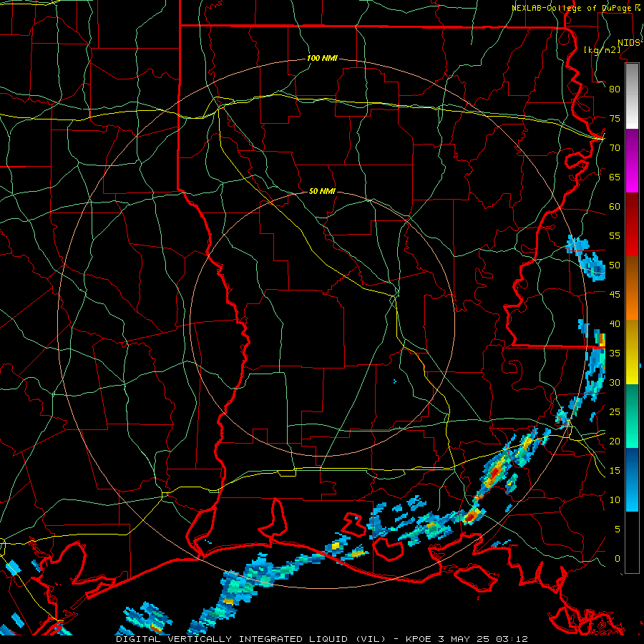The width and height of the screenshot is (644, 644).
Task: Select scale value 40 on the legend
Action: [615, 324]
